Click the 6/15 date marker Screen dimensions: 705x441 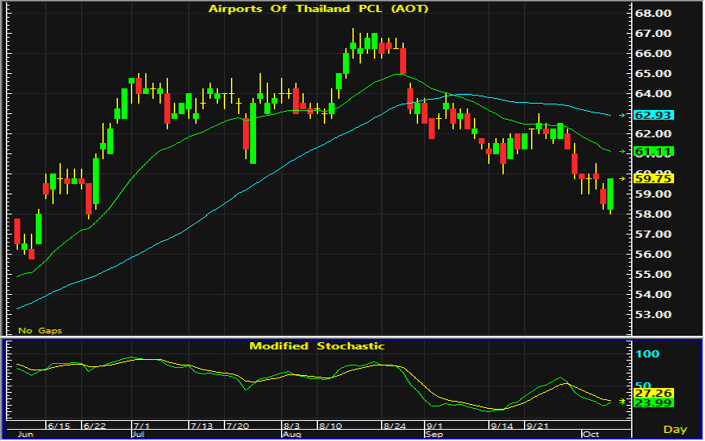click(x=59, y=426)
